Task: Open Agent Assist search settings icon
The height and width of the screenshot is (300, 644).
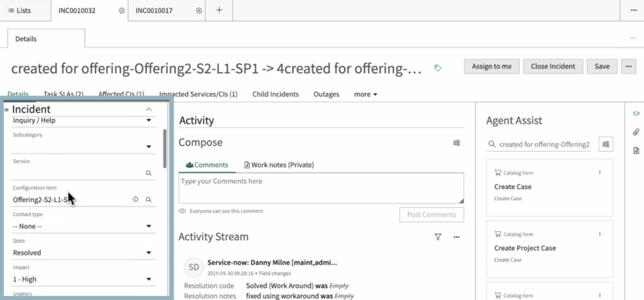Action: 606,144
